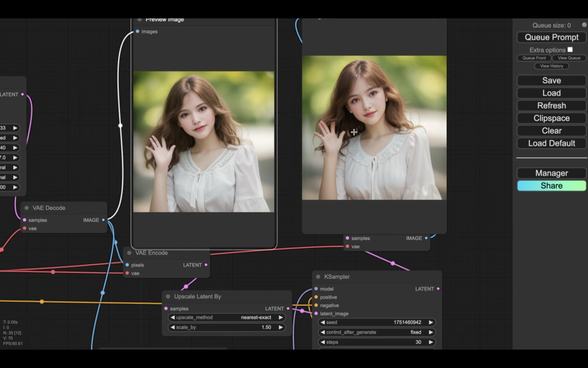Open the upscale_method selector showing nearest-exact
Viewport: 588px width, 368px height.
point(226,317)
